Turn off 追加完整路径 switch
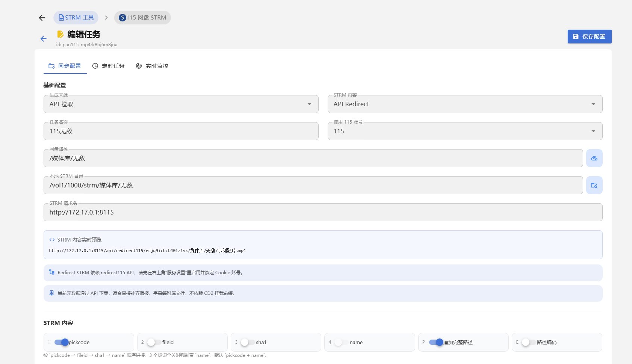The width and height of the screenshot is (632, 364). click(436, 342)
